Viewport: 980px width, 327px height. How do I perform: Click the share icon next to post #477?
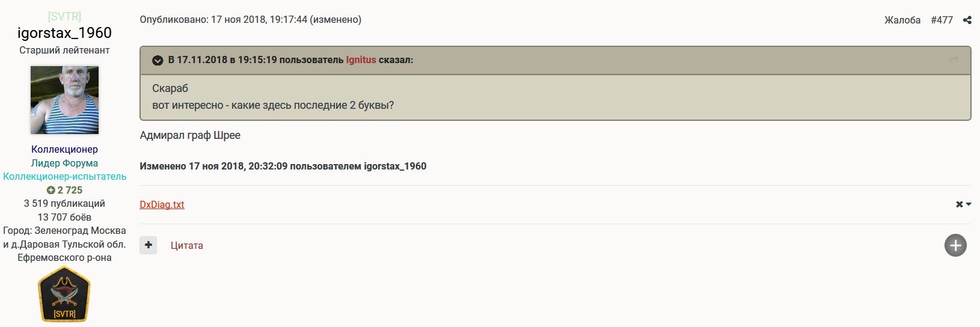(967, 20)
